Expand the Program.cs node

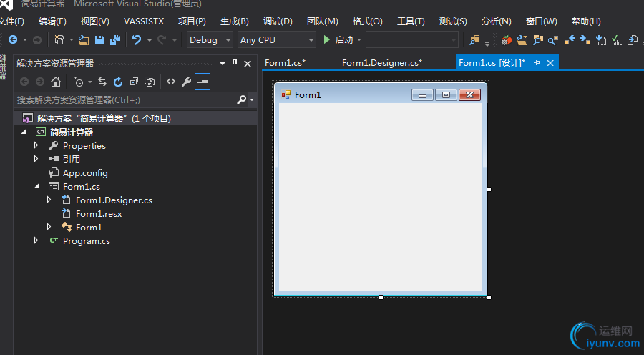36,240
